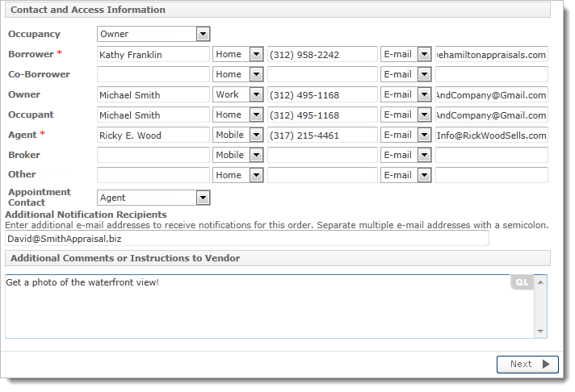Open Agent phone type Mobile dropdown

point(256,135)
